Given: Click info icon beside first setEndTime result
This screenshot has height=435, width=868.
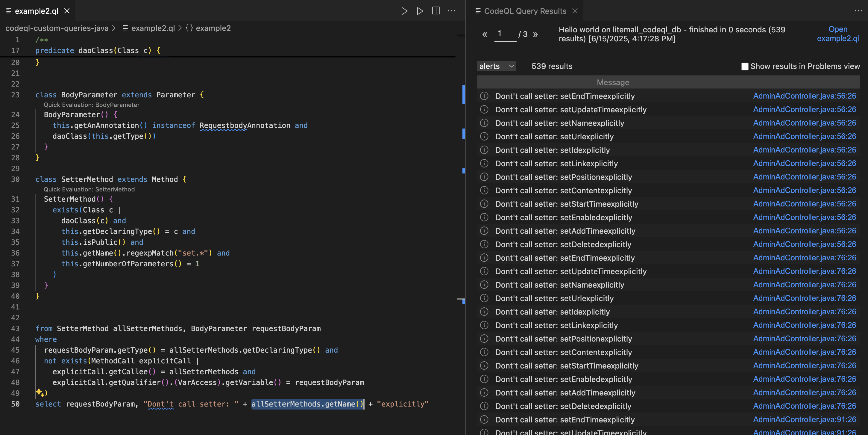Looking at the screenshot, I should [x=484, y=96].
